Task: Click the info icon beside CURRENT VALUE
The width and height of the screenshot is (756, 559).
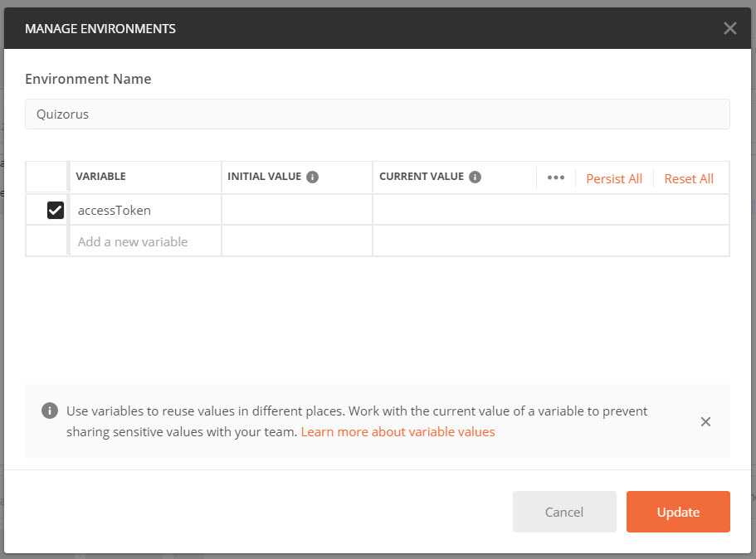Action: 475,177
